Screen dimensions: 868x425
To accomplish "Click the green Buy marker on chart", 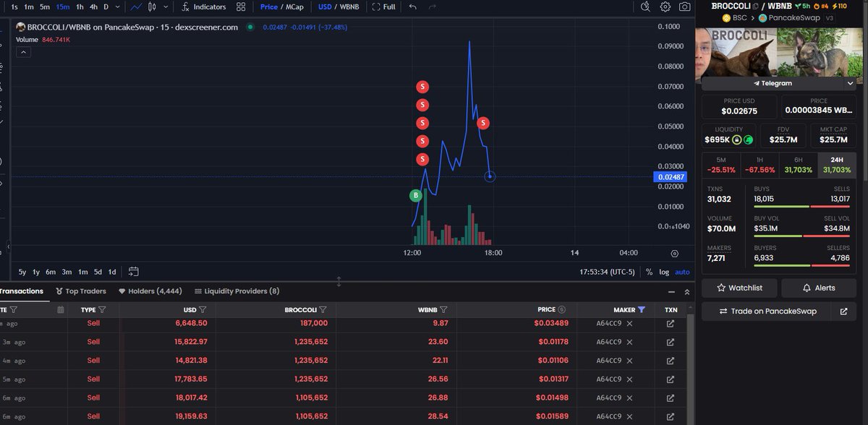I will click(x=415, y=195).
